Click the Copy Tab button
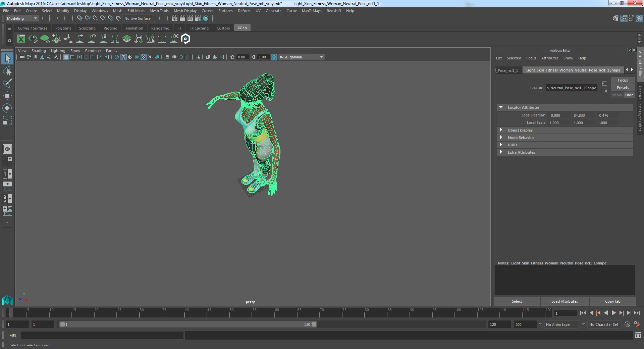644x349 pixels. [x=612, y=301]
